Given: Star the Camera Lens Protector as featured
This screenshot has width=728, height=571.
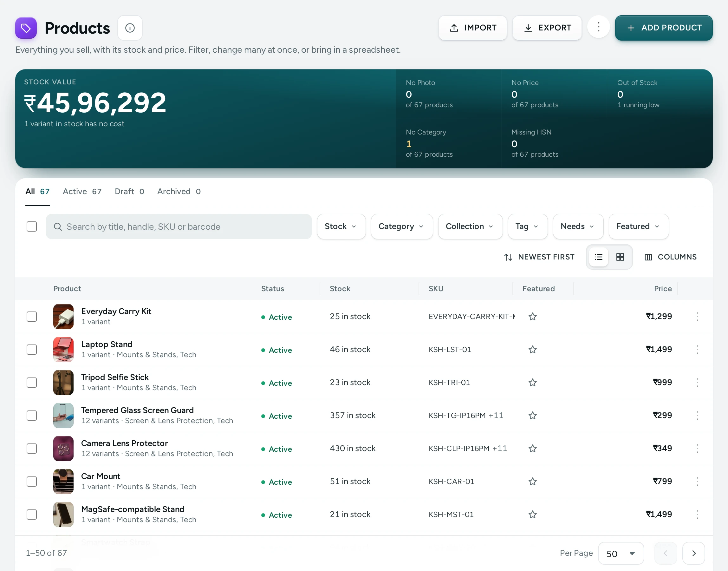Looking at the screenshot, I should tap(533, 448).
